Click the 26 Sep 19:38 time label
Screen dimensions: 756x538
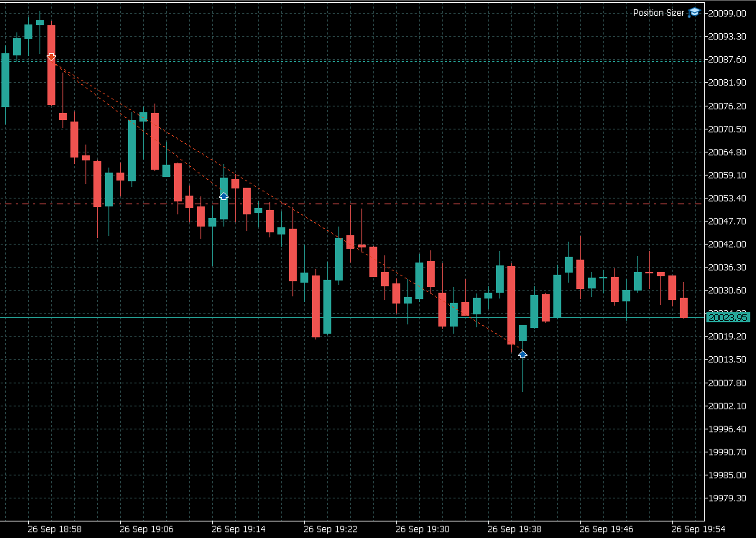pos(515,529)
